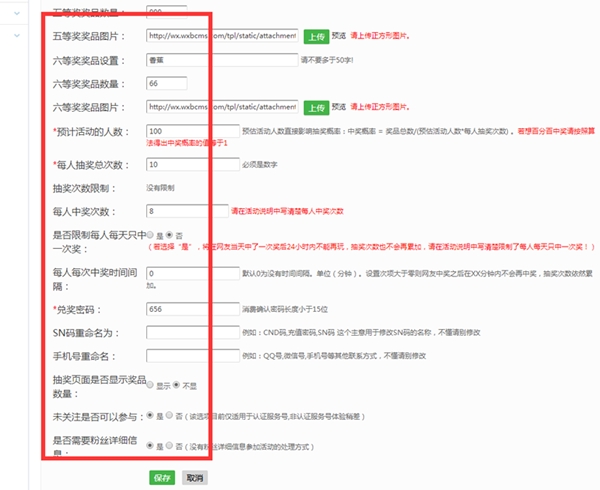Click the 六等奖奖品图片 URL field
This screenshot has height=490, width=600.
tap(222, 107)
